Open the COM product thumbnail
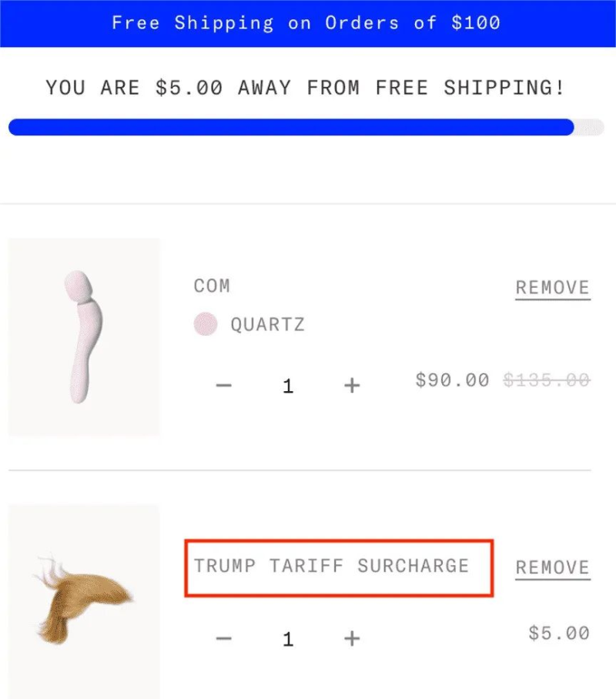The image size is (616, 699). tap(84, 337)
